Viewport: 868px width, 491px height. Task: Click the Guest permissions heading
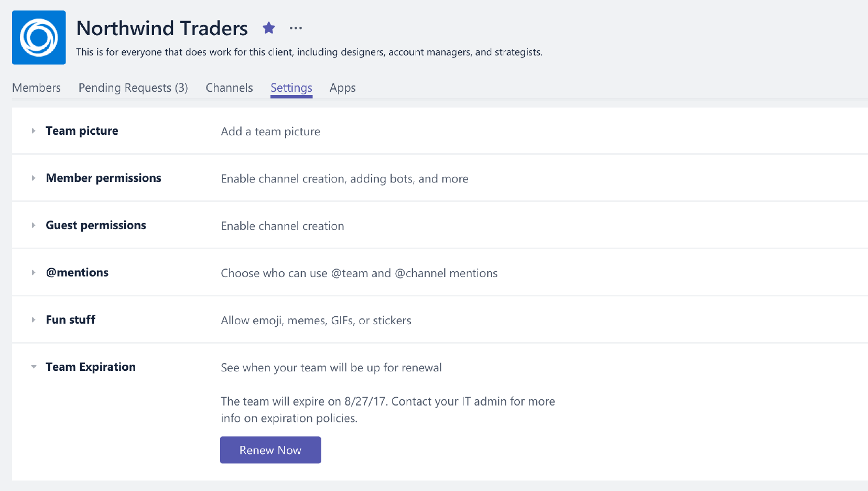[x=96, y=225]
